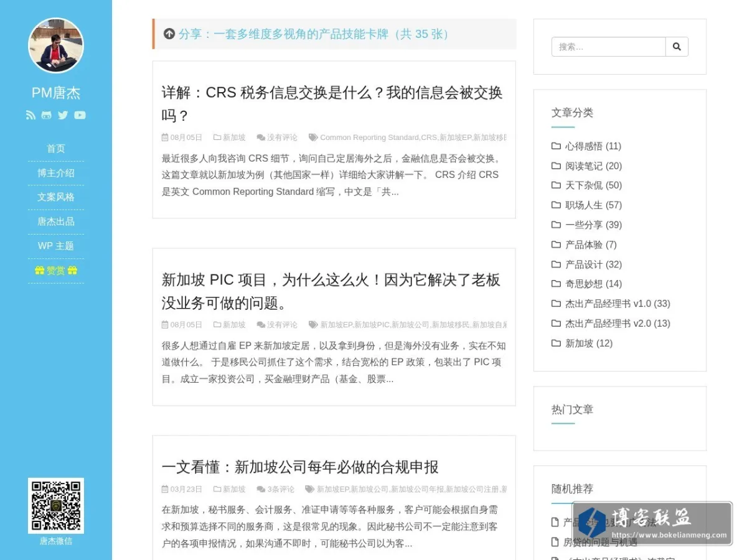This screenshot has height=560, width=747.
Task: Open category 杰出产品经理书 v2.0 (13)
Action: pos(618,324)
